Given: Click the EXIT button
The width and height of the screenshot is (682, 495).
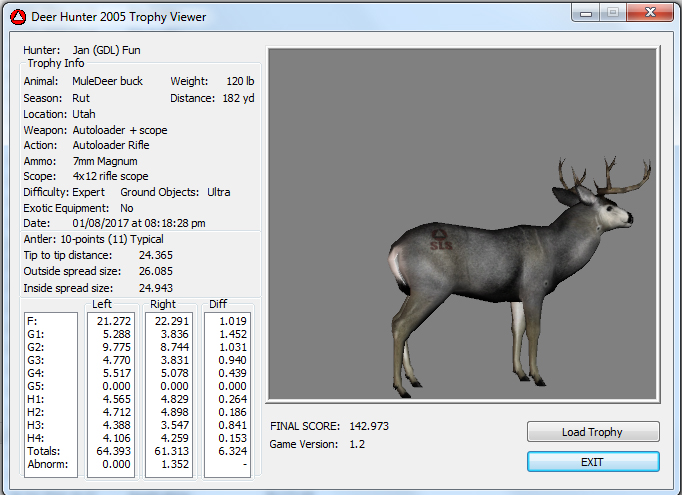Looking at the screenshot, I should pyautogui.click(x=593, y=461).
